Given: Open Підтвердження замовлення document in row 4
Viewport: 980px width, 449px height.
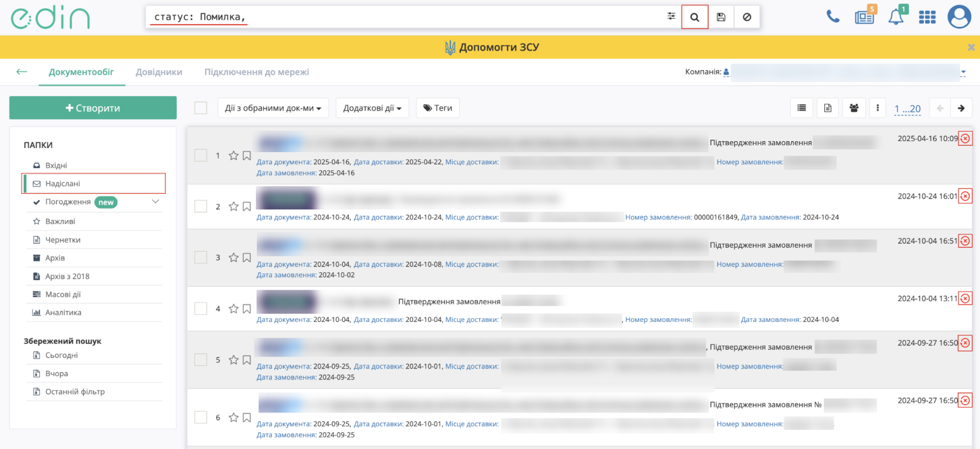Looking at the screenshot, I should coord(449,301).
